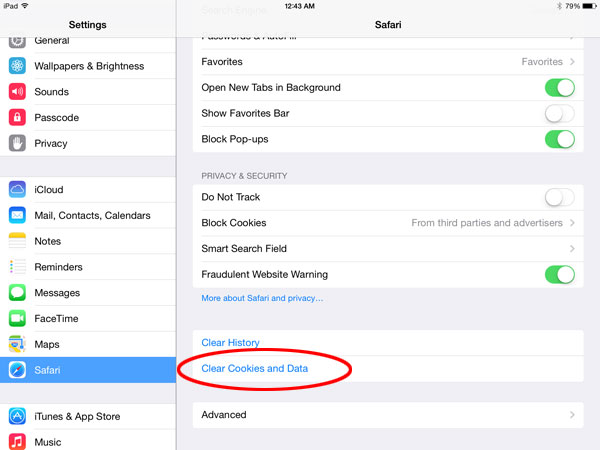600x450 pixels.
Task: Tap the Maps icon in sidebar
Action: [17, 344]
